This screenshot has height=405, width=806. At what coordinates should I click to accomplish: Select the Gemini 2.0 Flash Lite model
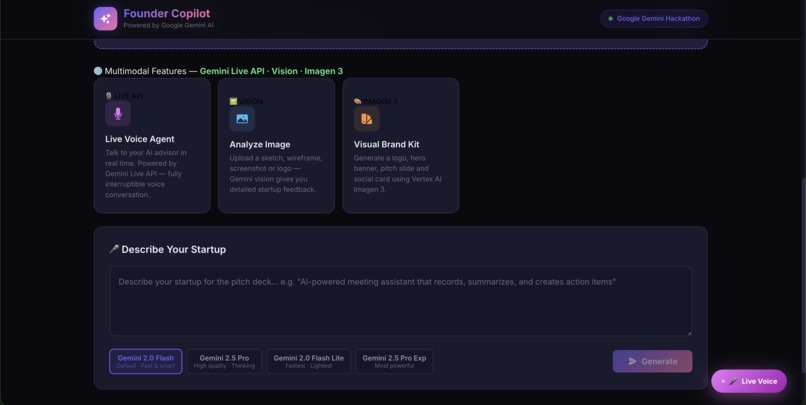click(x=308, y=361)
